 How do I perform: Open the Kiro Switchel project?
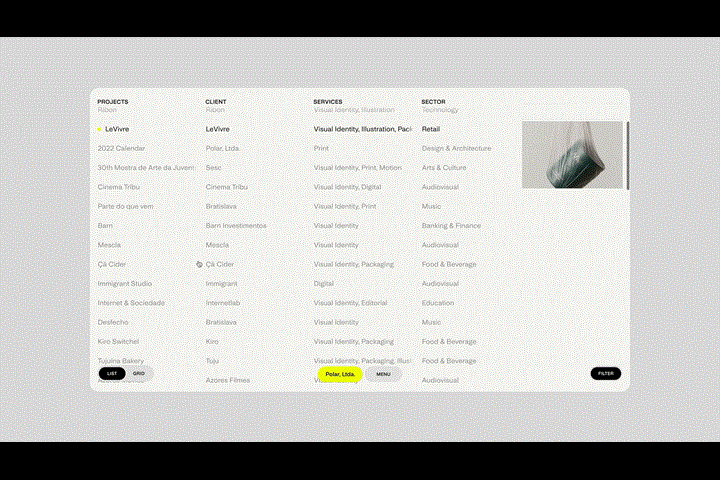pos(120,341)
